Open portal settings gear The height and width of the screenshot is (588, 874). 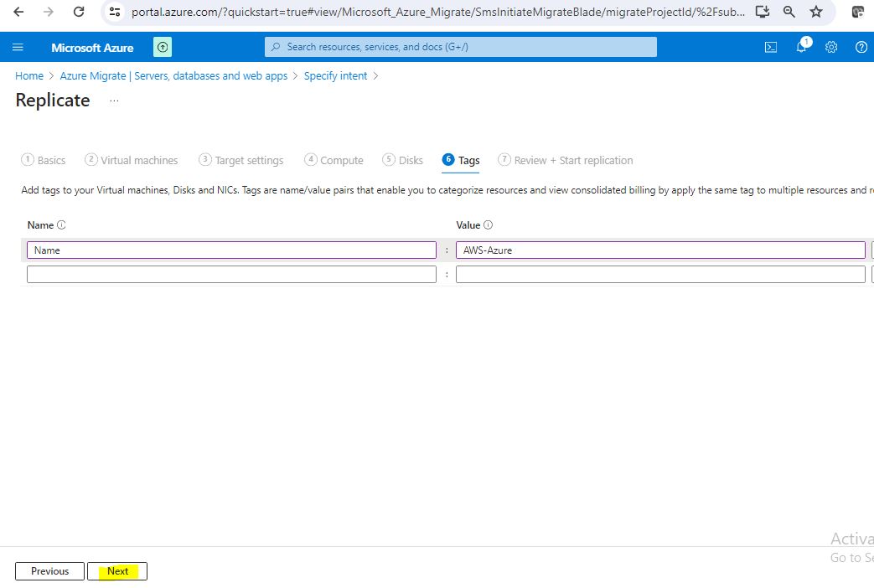point(831,47)
